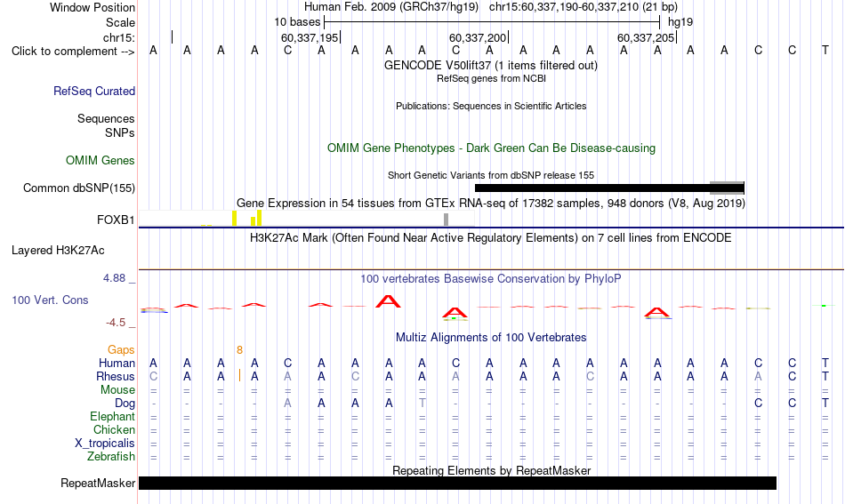Click 'Publications: Sequences in Scientific Articles' title

pos(491,106)
